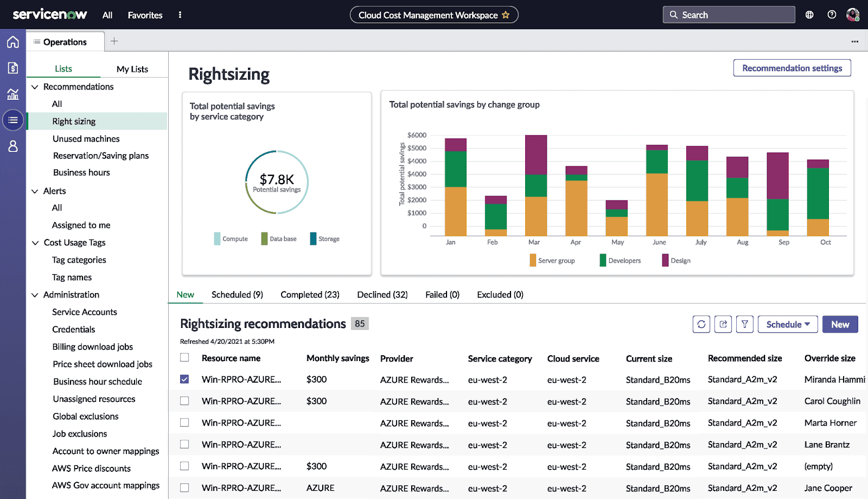This screenshot has width=868, height=499.
Task: Click the Server group legend swatch on the chart
Action: tap(533, 260)
